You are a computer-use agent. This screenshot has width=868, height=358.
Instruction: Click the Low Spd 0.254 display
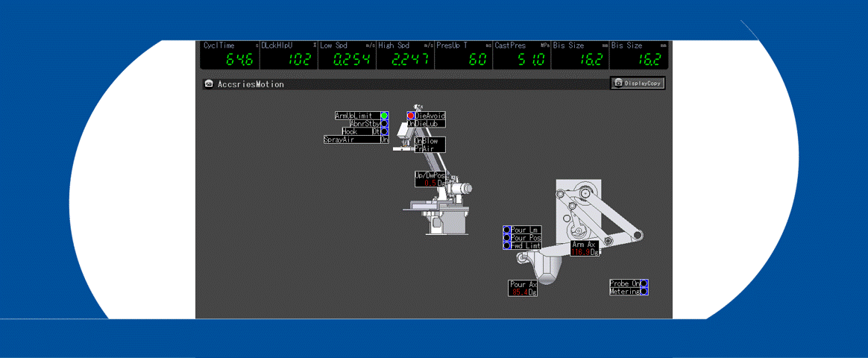click(347, 55)
